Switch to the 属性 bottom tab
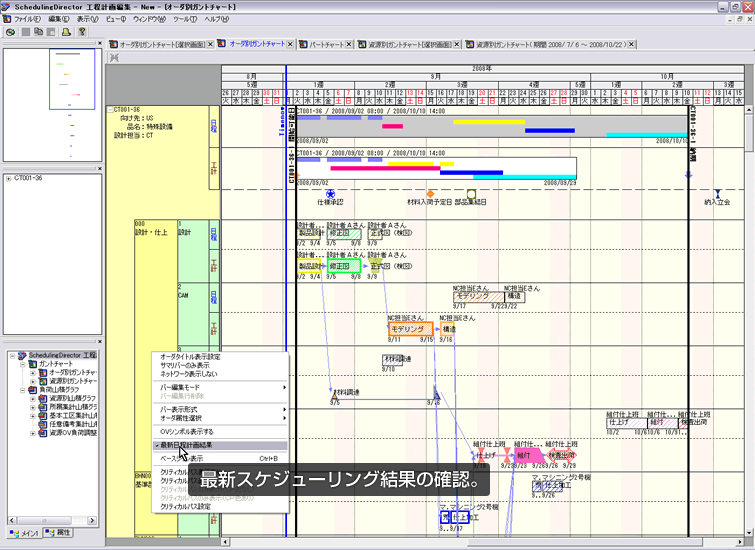755x550 pixels. coord(58,533)
